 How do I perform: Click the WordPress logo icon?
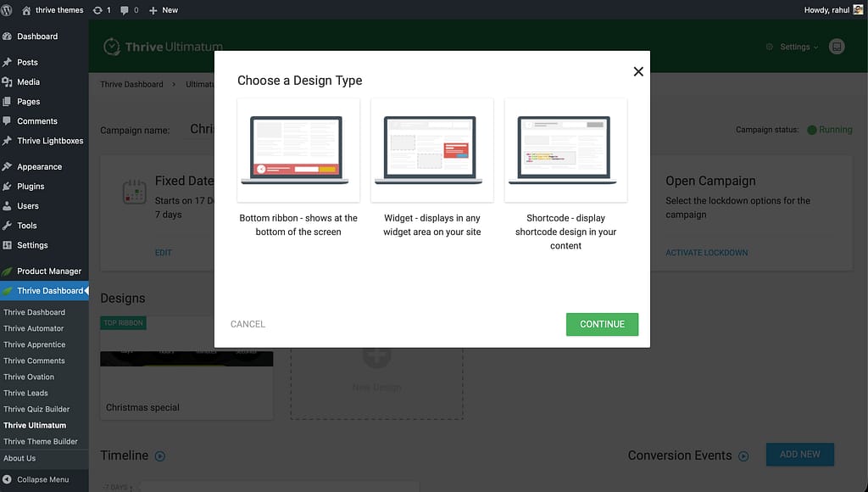pyautogui.click(x=8, y=10)
